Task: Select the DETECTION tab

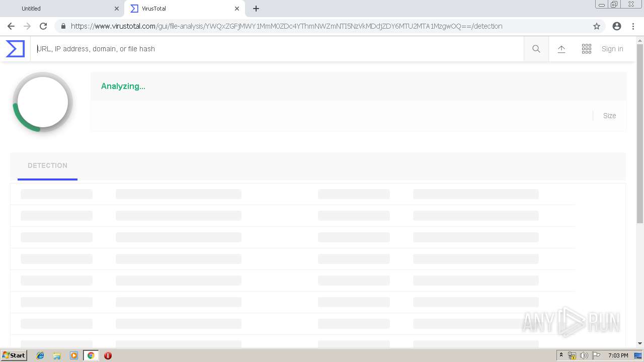Action: point(47,165)
